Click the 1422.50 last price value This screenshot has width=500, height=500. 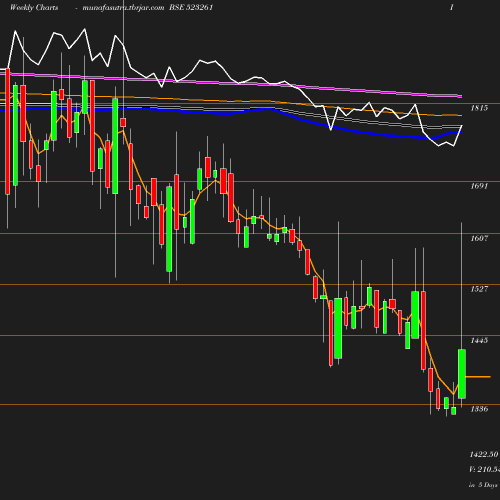(484, 455)
